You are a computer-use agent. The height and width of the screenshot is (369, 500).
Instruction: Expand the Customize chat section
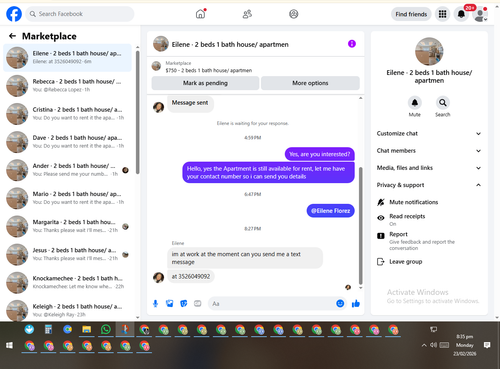[429, 133]
